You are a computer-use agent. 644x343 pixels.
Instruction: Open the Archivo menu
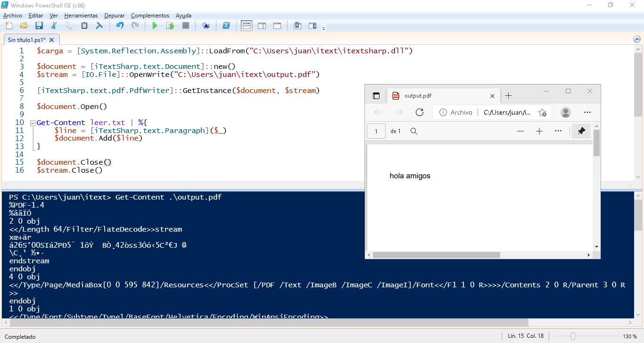(x=13, y=16)
